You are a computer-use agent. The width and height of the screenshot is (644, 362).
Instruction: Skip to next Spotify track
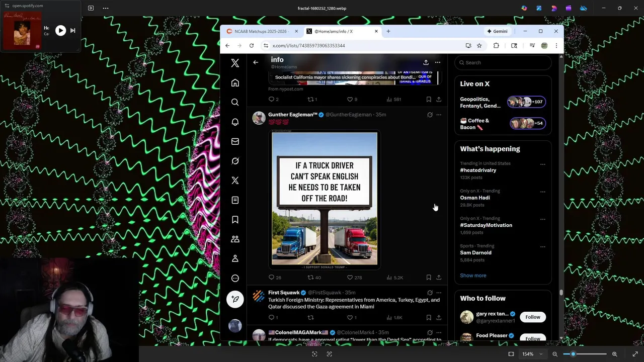[x=72, y=31]
